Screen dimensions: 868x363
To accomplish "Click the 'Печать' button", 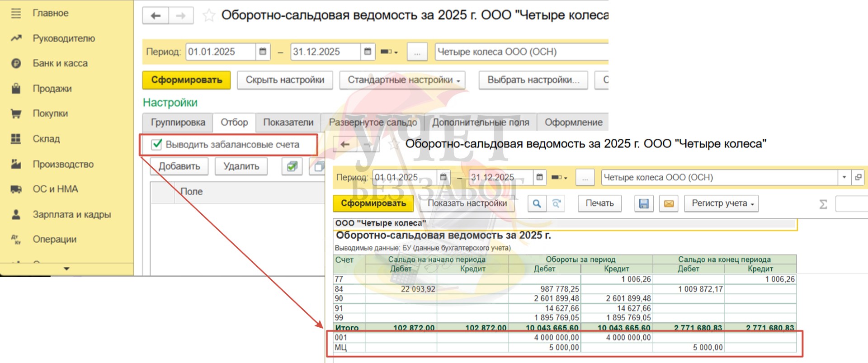I will 599,203.
